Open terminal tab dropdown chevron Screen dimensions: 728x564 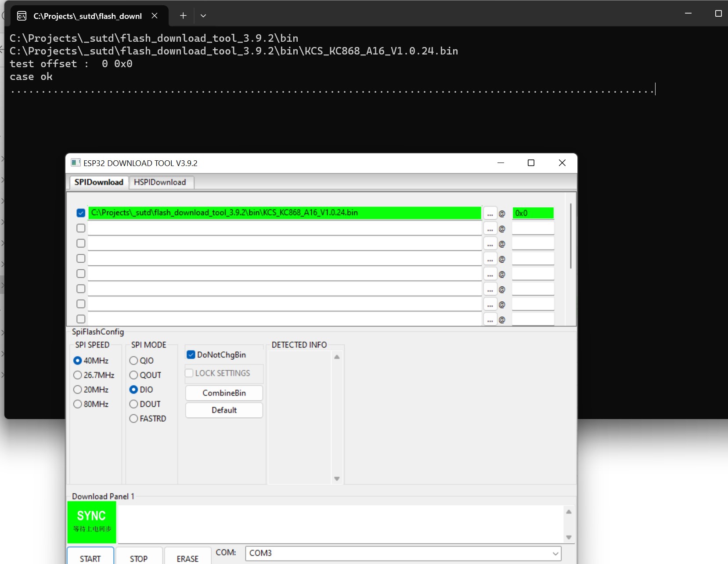(203, 16)
